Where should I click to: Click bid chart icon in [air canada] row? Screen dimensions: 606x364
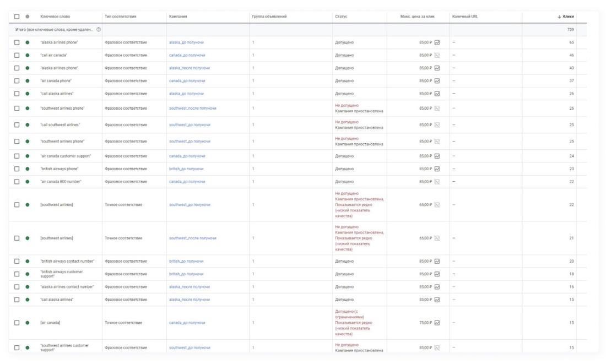[437, 323]
